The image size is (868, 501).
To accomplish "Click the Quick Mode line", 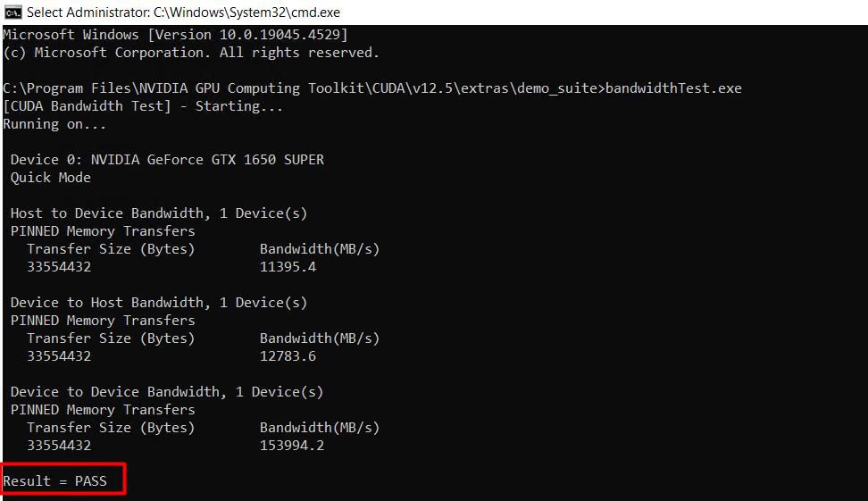I will (50, 178).
